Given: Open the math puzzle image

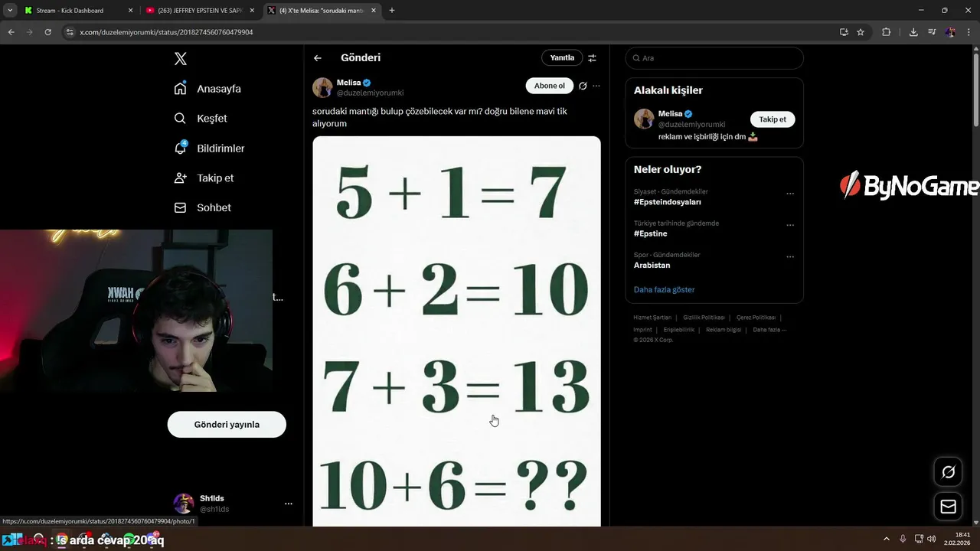Looking at the screenshot, I should click(456, 331).
